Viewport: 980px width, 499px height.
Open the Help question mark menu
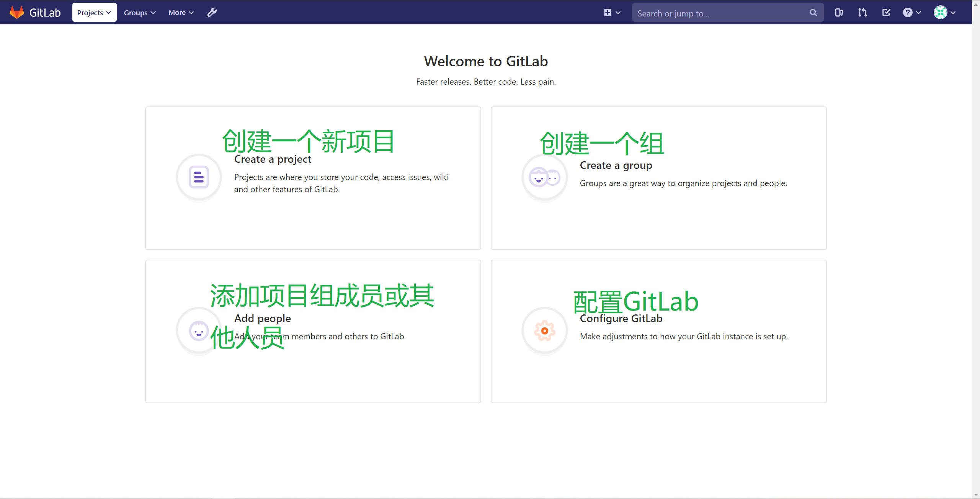(x=907, y=13)
